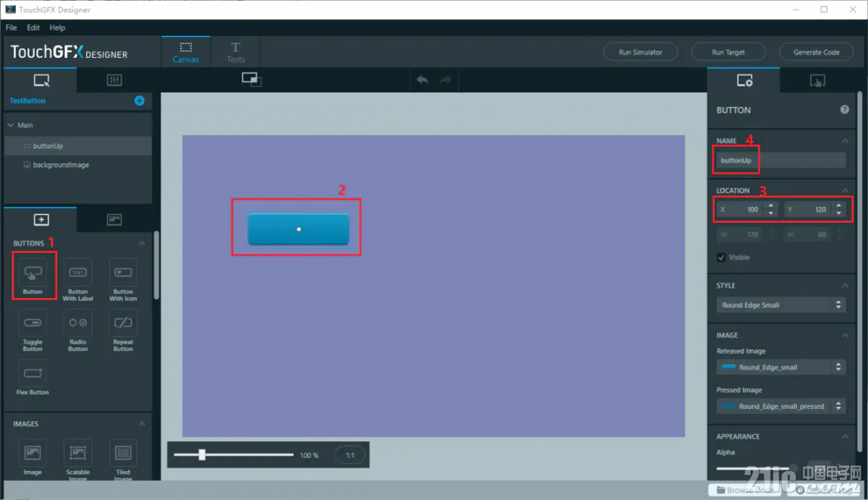The width and height of the screenshot is (868, 500).
Task: Collapse the Main screen tree node
Action: pyautogui.click(x=10, y=126)
